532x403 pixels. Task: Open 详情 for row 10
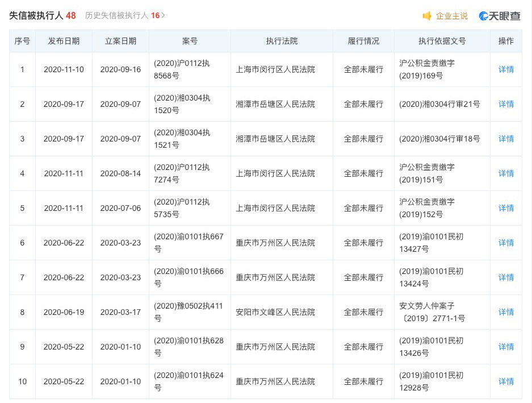[x=506, y=381]
